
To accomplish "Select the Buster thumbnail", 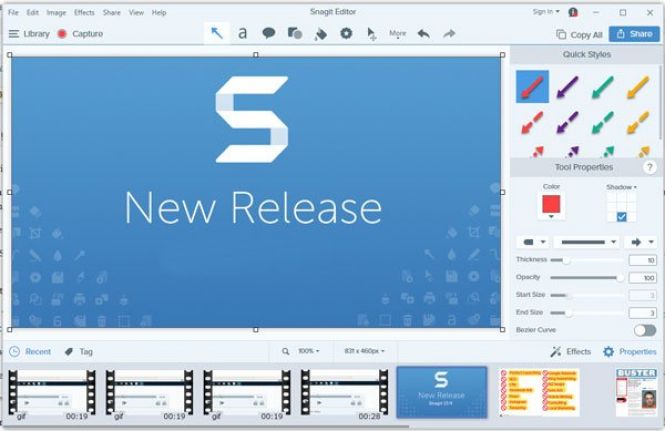I will click(x=636, y=392).
